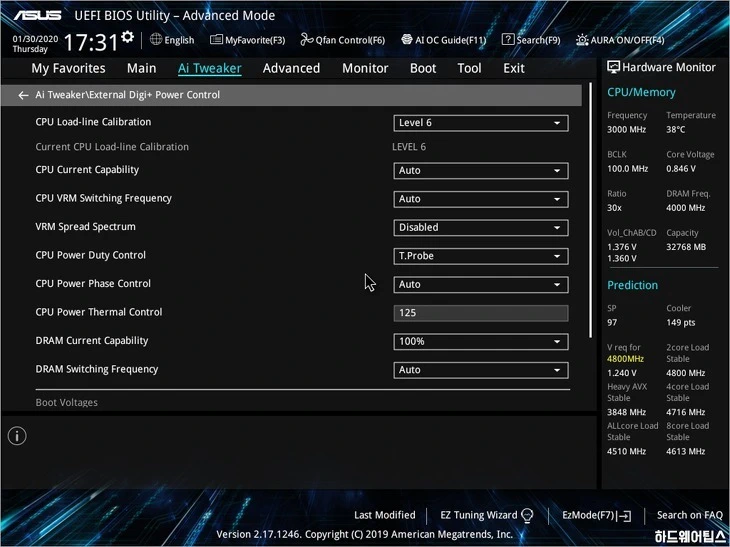Click the Prediction heading
Image resolution: width=730 pixels, height=547 pixels.
pyautogui.click(x=632, y=285)
